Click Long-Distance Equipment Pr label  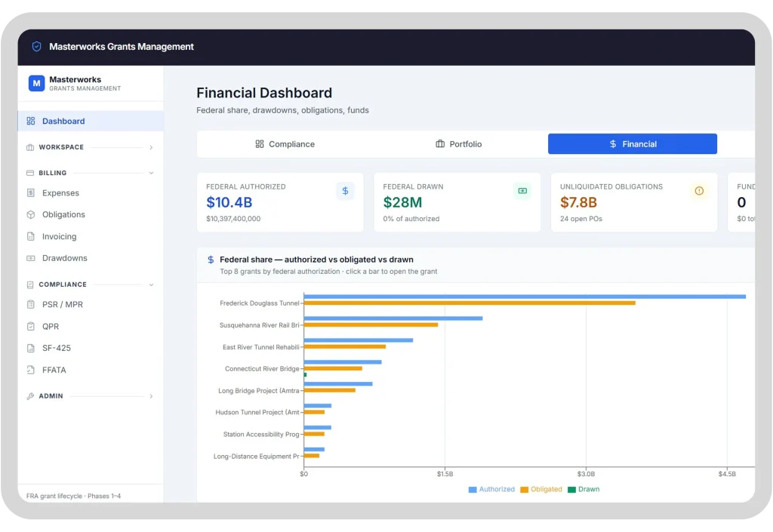pyautogui.click(x=256, y=456)
